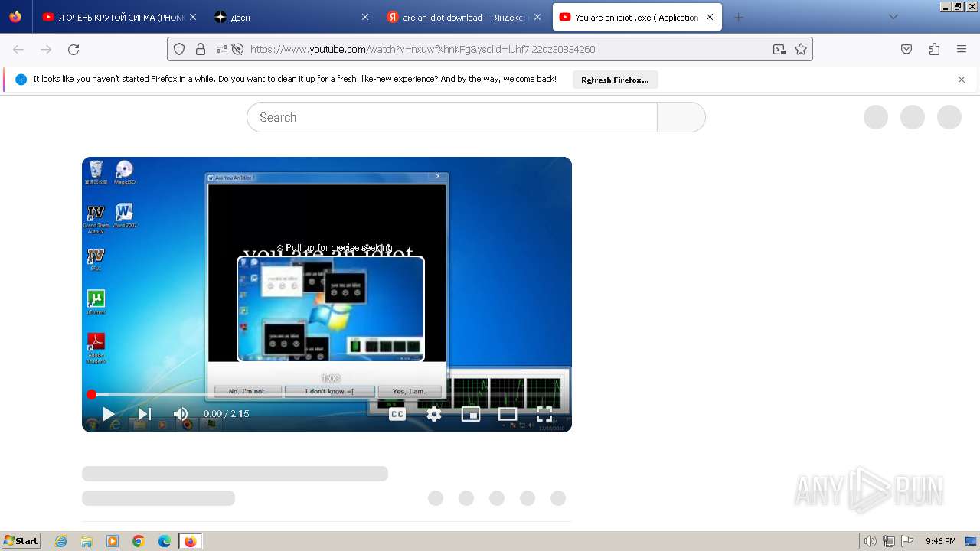The height and width of the screenshot is (551, 980).
Task: Open the Windows Start menu
Action: (x=21, y=541)
